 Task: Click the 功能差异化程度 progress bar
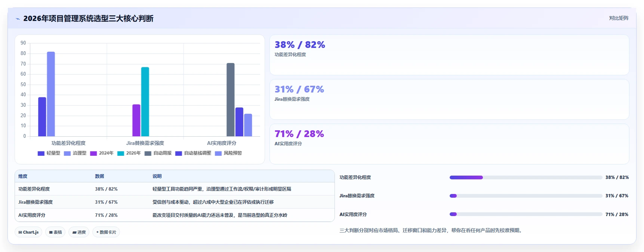point(526,177)
